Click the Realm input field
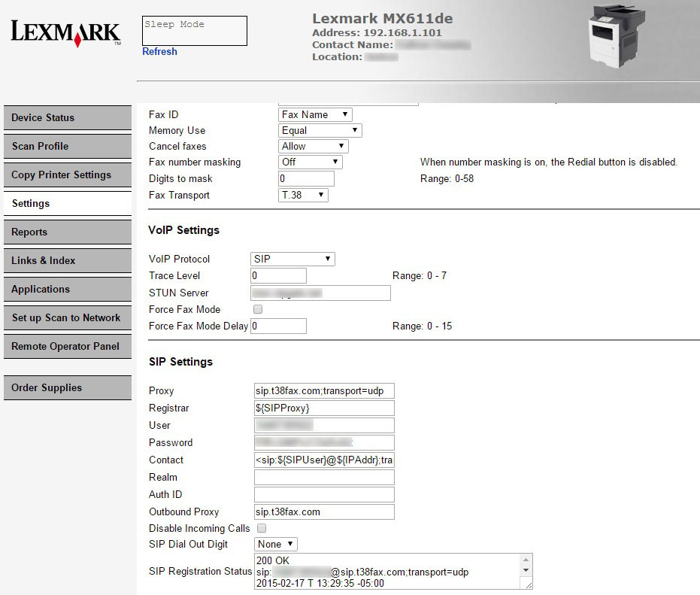Screen dimensions: 700x595 coord(324,477)
